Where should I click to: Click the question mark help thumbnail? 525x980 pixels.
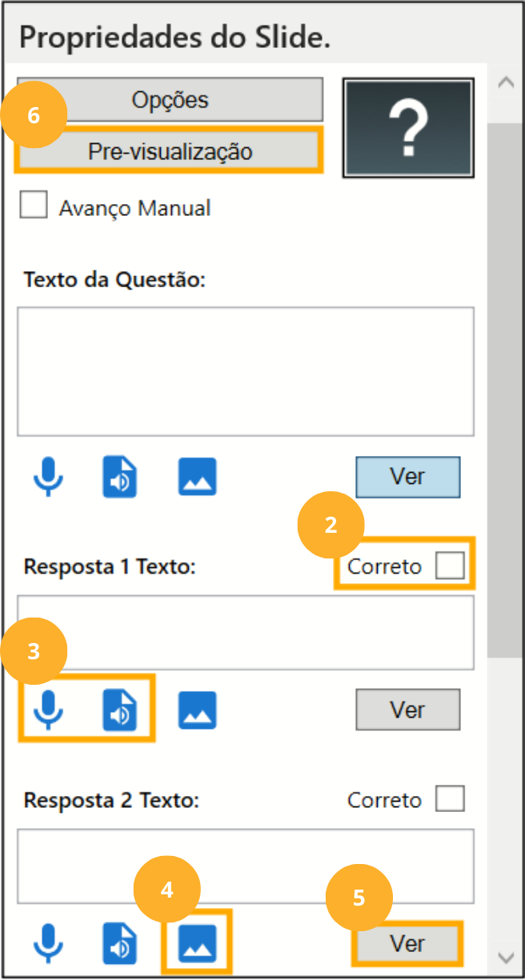tap(408, 126)
